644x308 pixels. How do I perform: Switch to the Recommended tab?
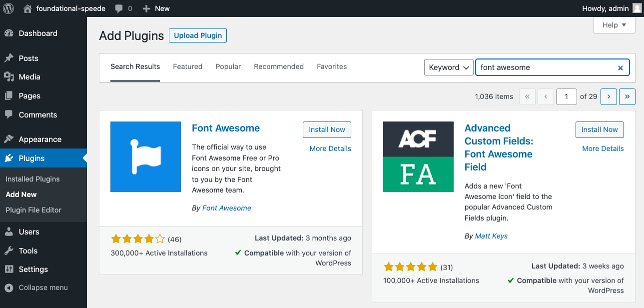(279, 66)
